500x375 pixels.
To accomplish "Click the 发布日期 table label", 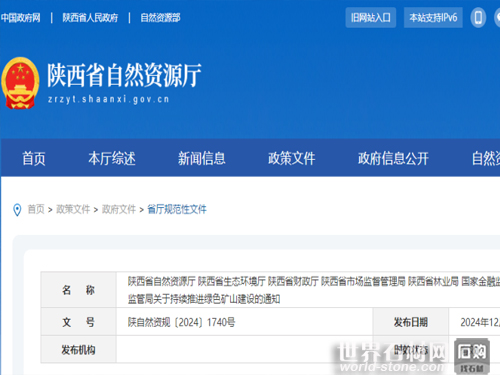I will pos(411,322).
